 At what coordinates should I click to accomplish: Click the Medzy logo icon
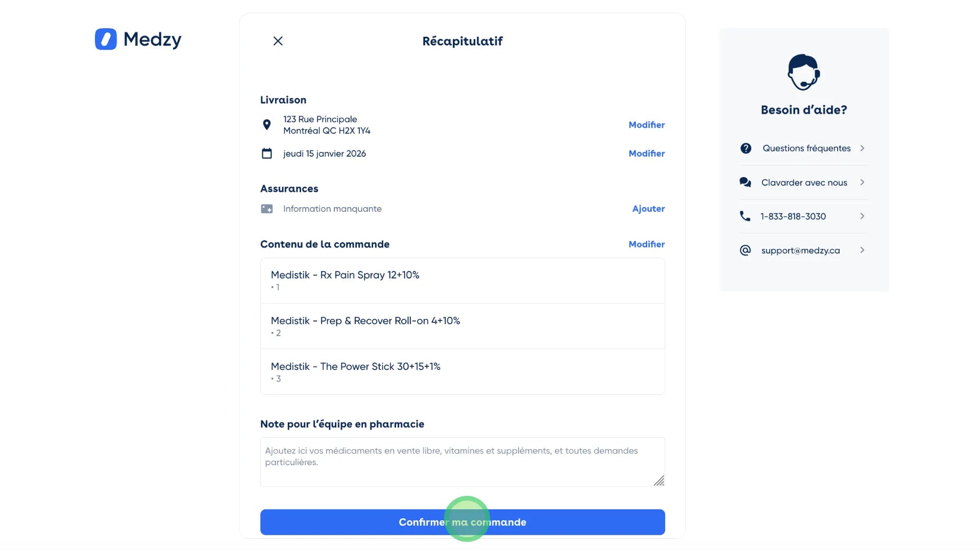[x=106, y=39]
